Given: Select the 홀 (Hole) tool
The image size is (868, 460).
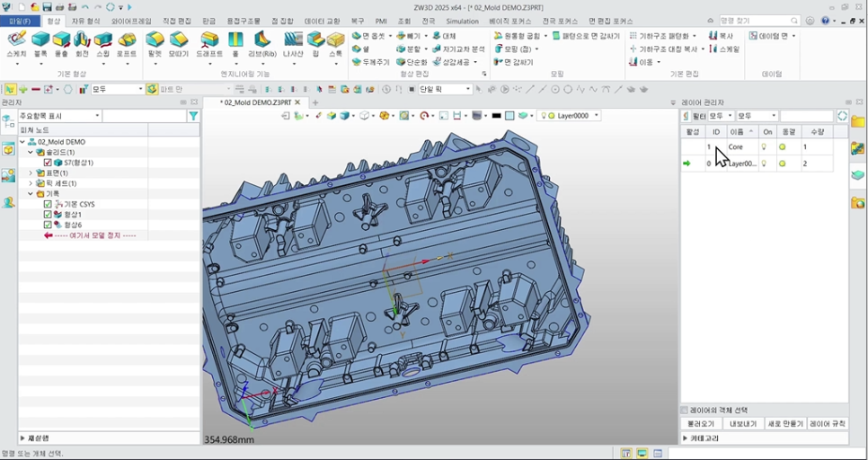Looking at the screenshot, I should click(235, 40).
